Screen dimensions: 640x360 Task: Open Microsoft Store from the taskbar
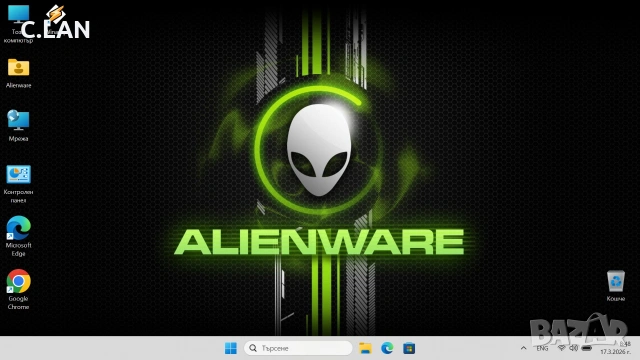pyautogui.click(x=409, y=348)
